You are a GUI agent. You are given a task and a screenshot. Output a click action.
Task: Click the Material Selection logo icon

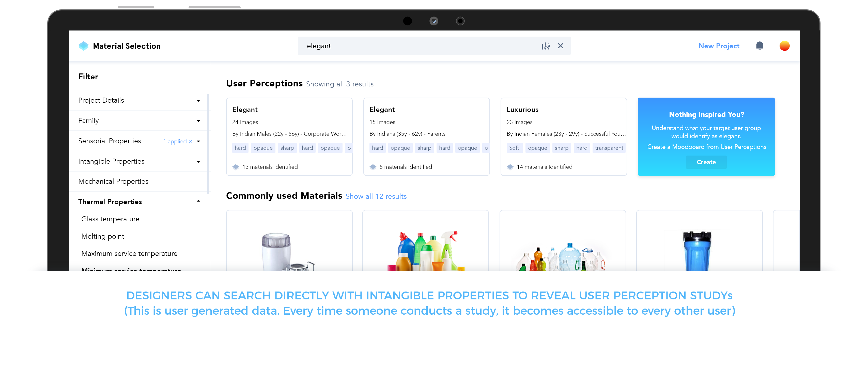tap(83, 46)
